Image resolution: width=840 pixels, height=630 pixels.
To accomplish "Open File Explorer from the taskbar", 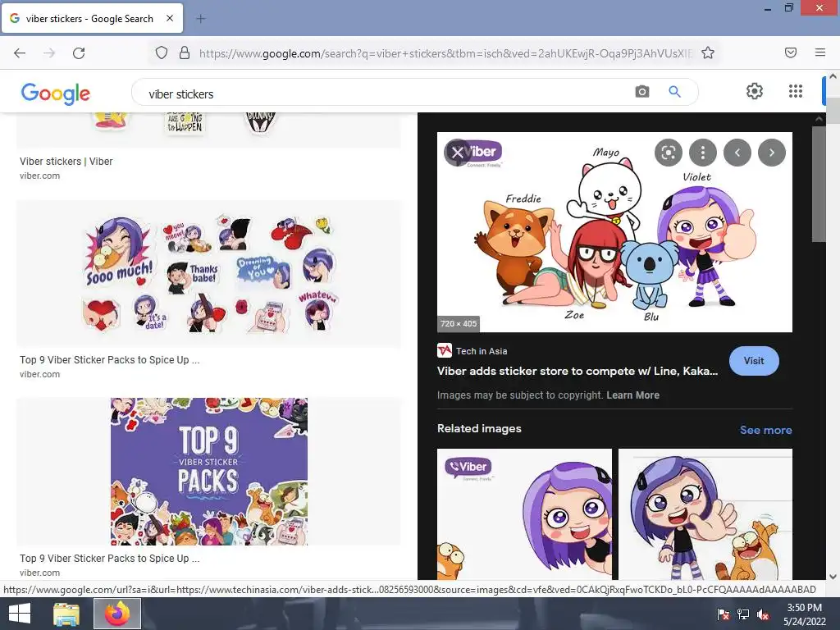I will click(x=66, y=614).
